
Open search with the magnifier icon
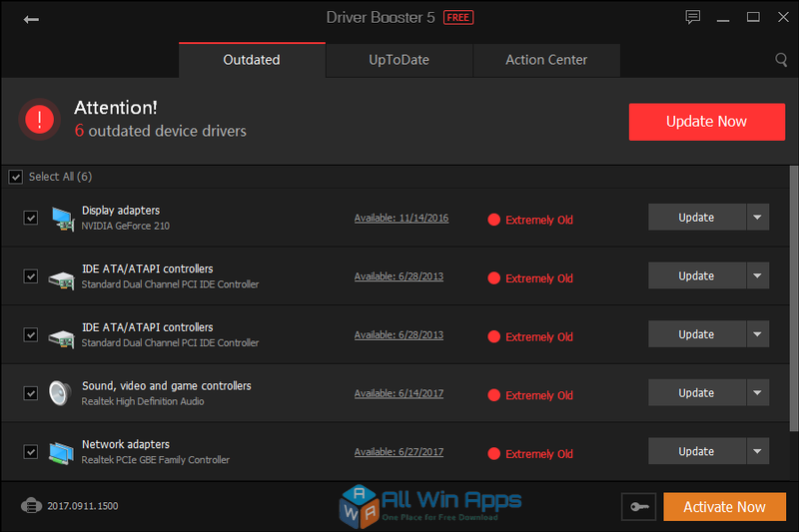click(781, 60)
